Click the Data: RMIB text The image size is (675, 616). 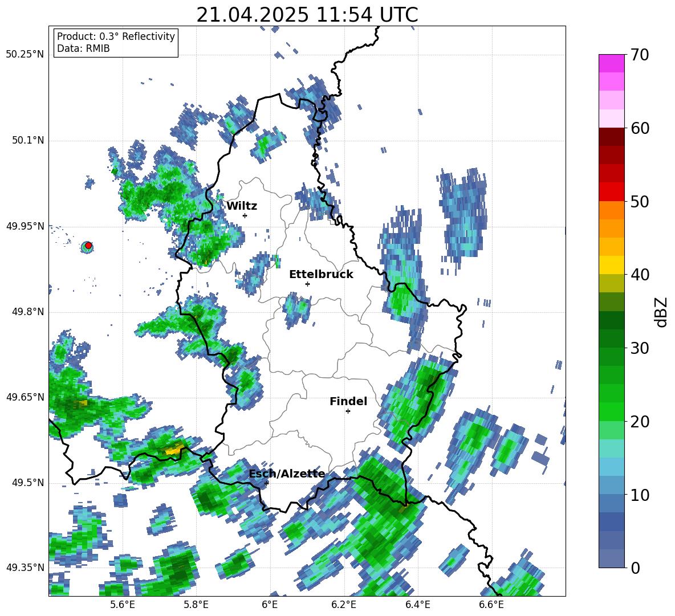83,48
